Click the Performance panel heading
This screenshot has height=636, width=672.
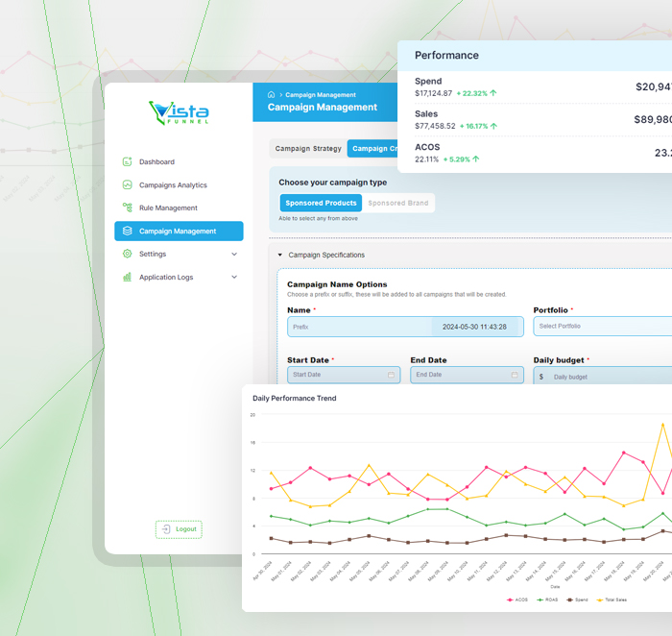446,56
